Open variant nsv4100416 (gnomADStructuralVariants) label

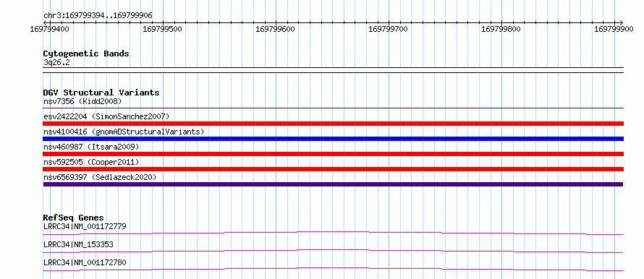[124, 132]
